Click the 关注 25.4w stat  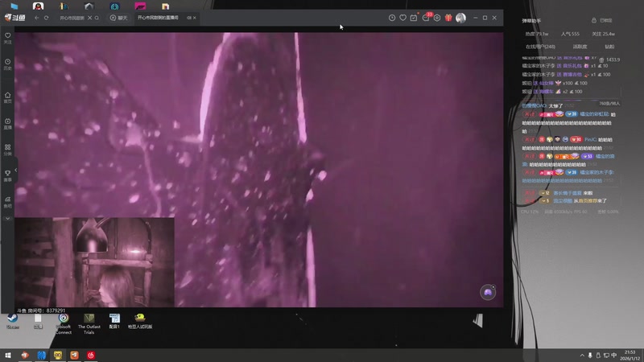(603, 34)
